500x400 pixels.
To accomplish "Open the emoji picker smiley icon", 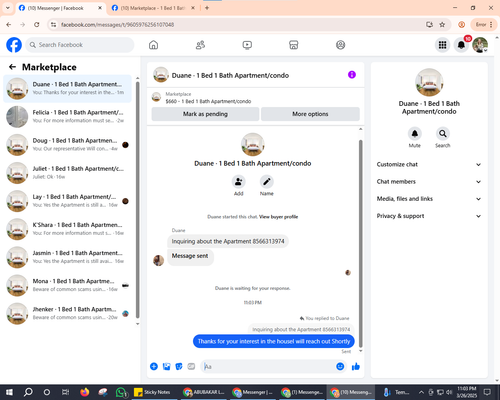I will [x=340, y=366].
